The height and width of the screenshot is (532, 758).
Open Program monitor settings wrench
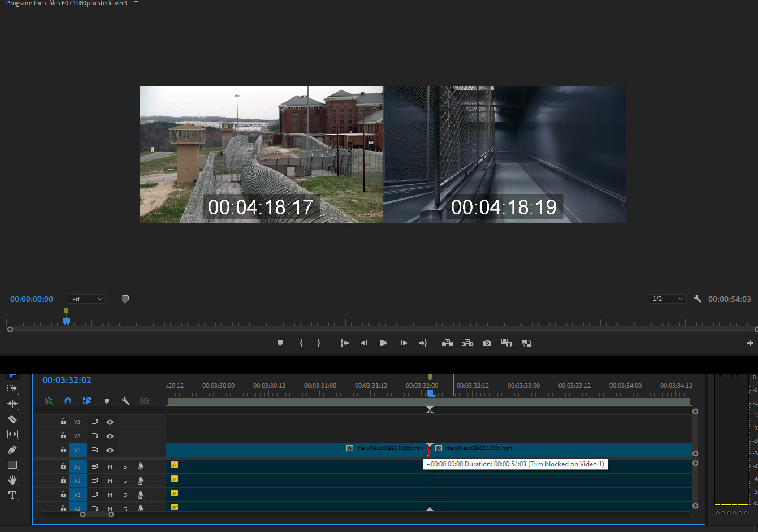[698, 299]
